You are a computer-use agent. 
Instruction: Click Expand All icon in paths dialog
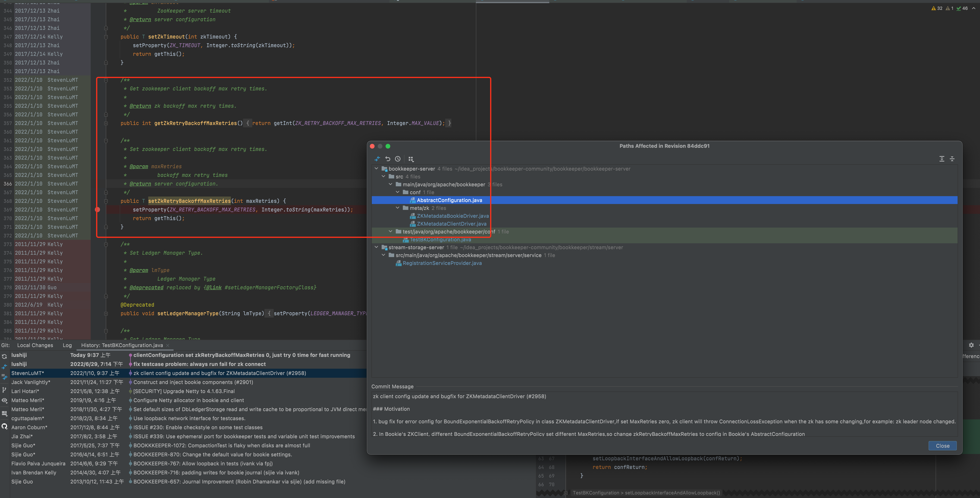pyautogui.click(x=942, y=159)
